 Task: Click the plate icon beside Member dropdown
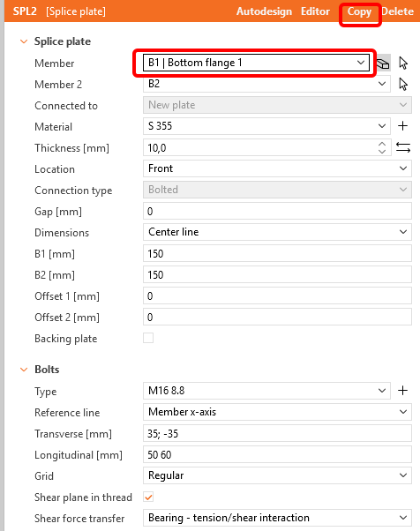click(x=384, y=63)
